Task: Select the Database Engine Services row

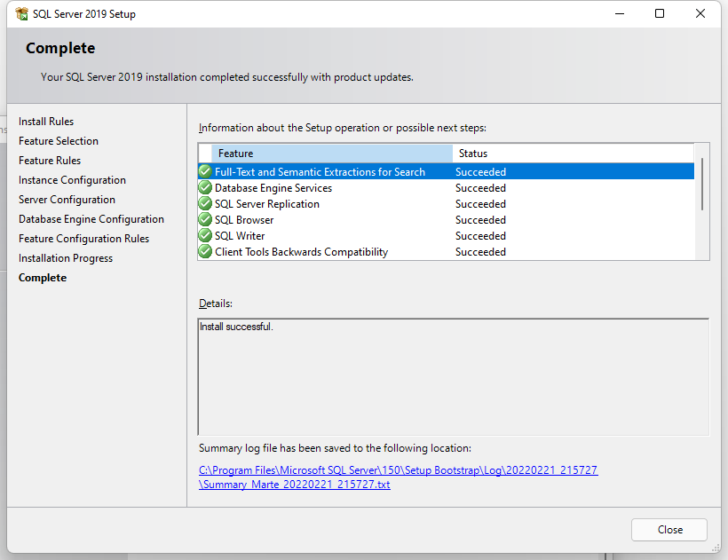Action: coord(447,188)
